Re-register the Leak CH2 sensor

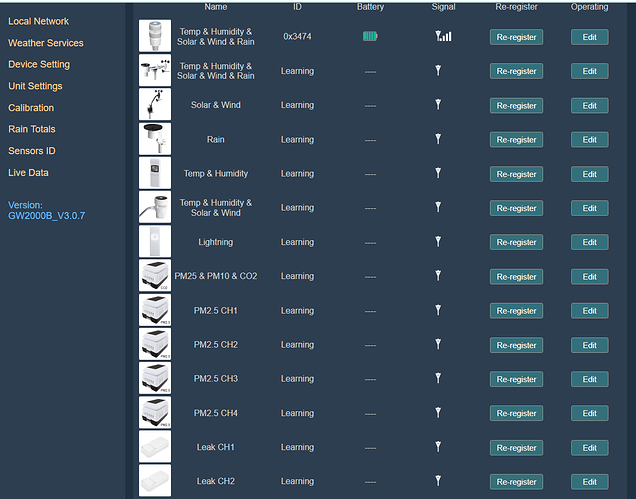click(516, 482)
